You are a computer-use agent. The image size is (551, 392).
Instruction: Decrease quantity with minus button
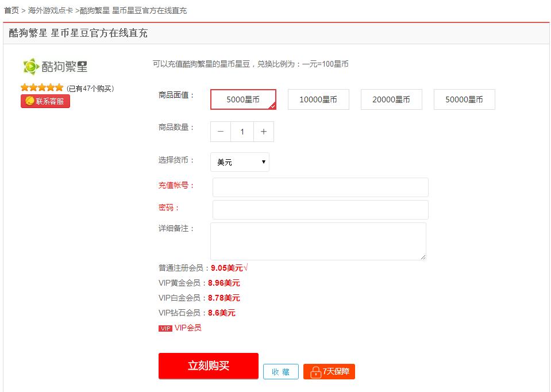click(221, 132)
